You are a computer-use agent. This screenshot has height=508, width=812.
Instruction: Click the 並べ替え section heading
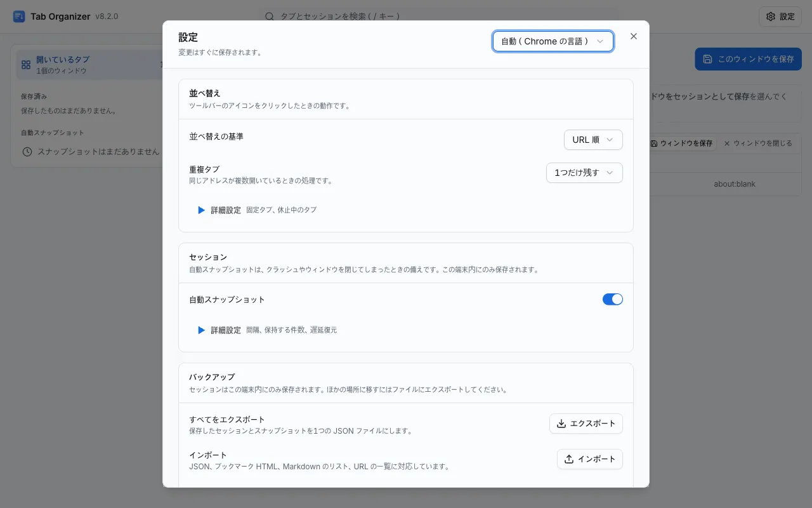[205, 93]
